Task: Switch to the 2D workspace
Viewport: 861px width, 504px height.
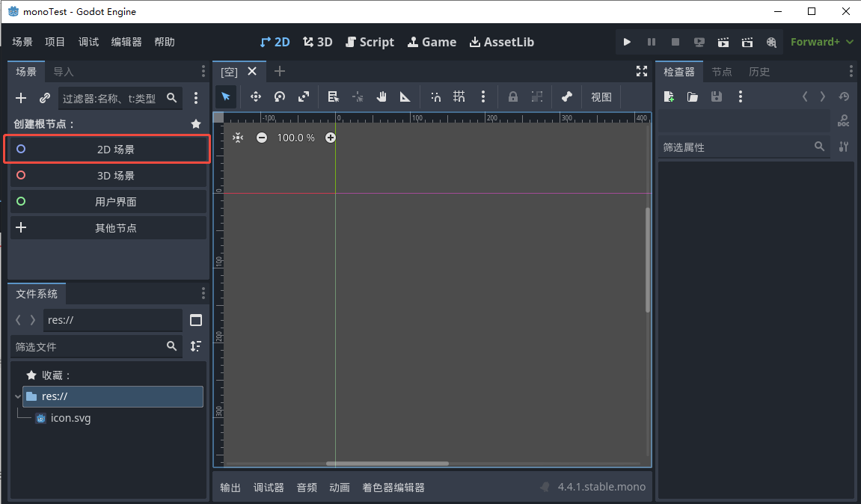Action: (275, 43)
